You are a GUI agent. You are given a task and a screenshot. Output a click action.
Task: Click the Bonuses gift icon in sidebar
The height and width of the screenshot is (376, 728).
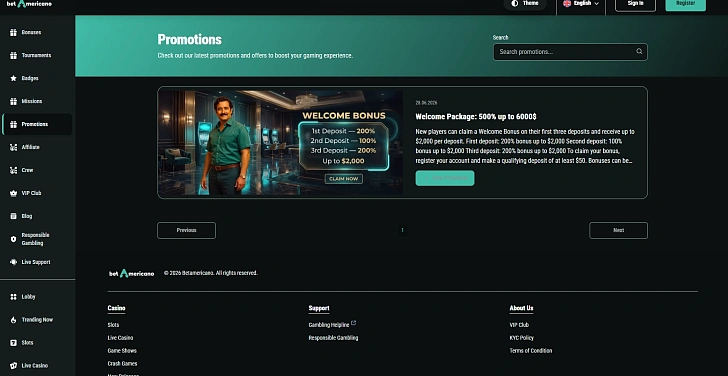tap(13, 32)
